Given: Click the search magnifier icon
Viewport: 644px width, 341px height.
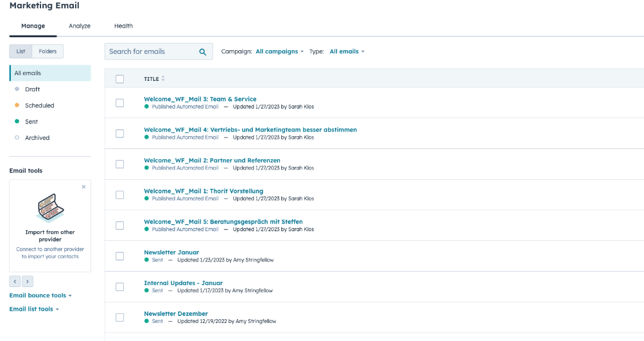Looking at the screenshot, I should coord(203,52).
